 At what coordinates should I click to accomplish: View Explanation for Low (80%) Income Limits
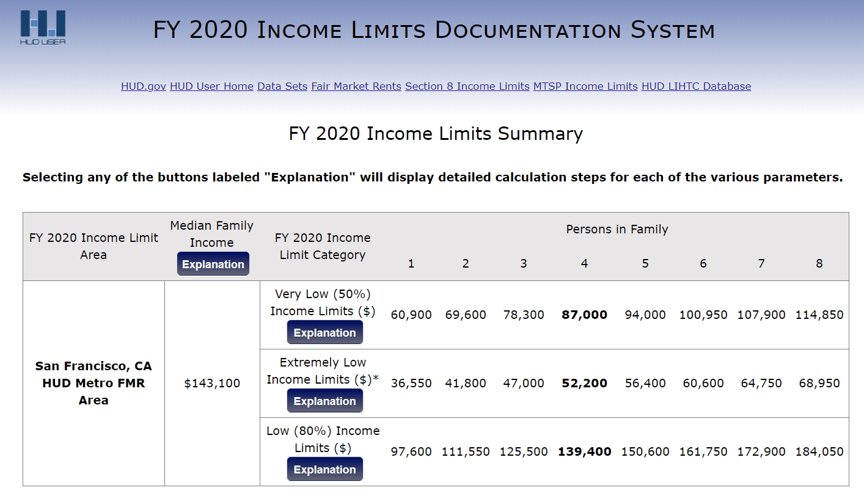324,469
